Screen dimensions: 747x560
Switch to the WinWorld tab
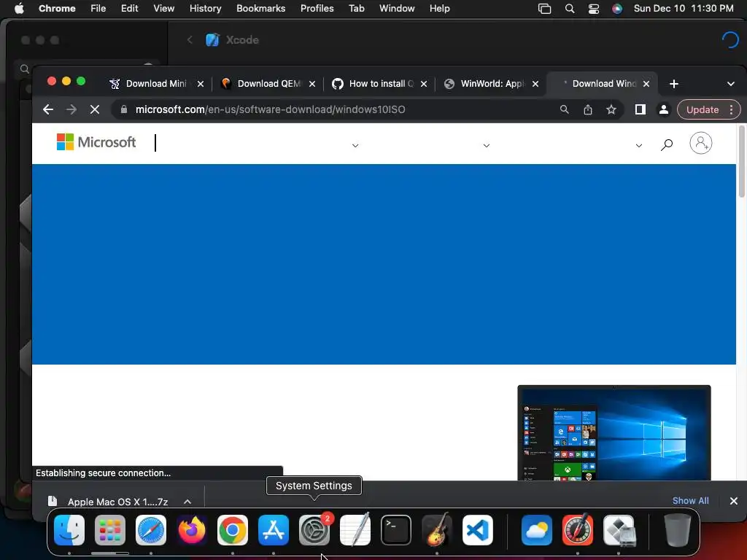coord(492,84)
